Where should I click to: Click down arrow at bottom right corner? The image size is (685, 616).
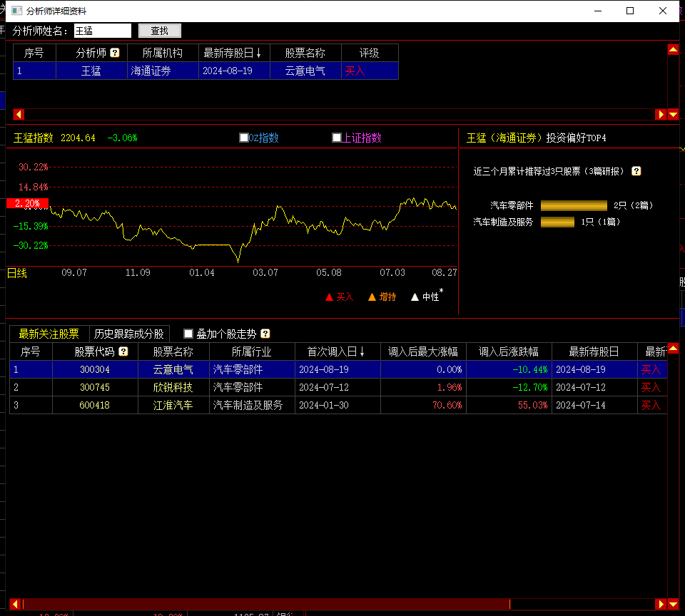click(x=673, y=605)
